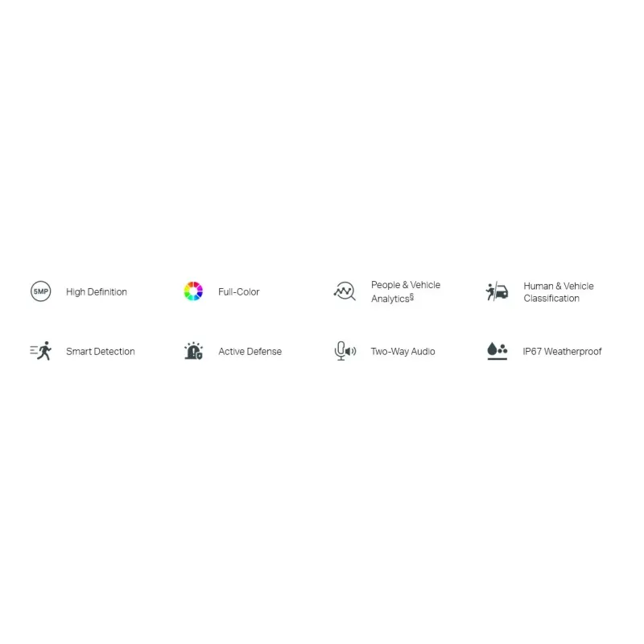
Task: Click the word Analytics
Action: [390, 299]
